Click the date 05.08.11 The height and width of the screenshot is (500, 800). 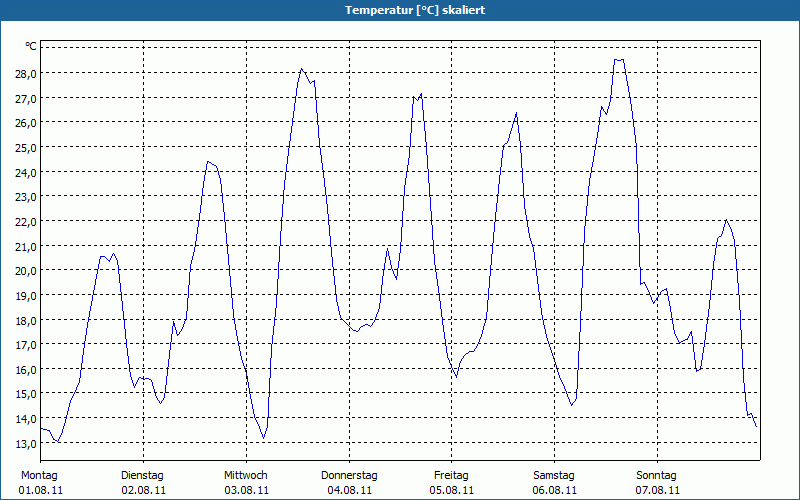coord(452,491)
